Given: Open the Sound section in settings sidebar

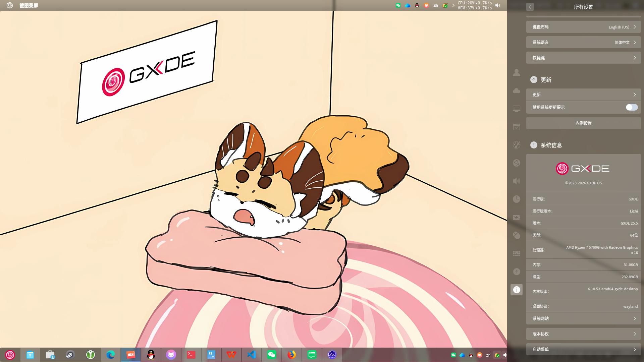Looking at the screenshot, I should [517, 181].
